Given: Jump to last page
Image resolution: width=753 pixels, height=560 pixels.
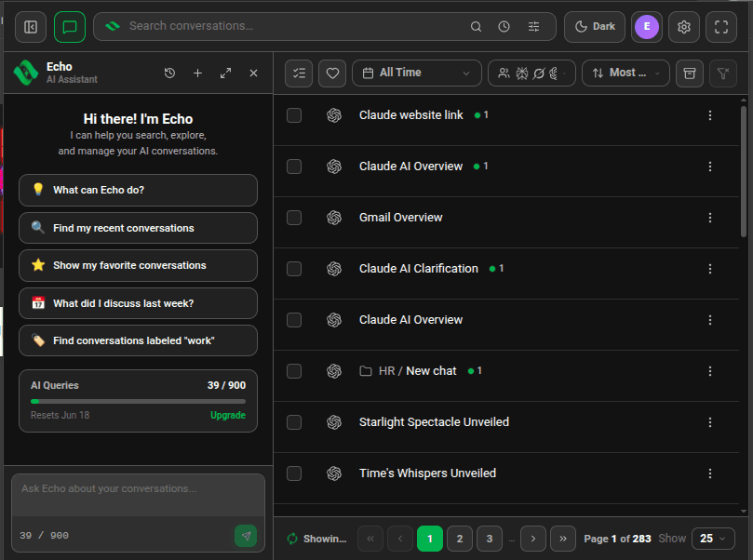Looking at the screenshot, I should click(563, 539).
